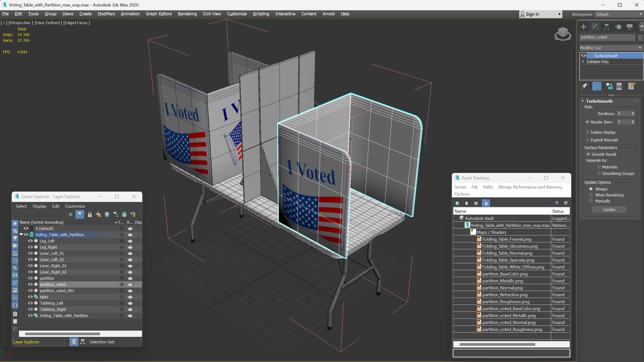
Task: Select Table View icon in Asset Tracking
Action: point(486,203)
